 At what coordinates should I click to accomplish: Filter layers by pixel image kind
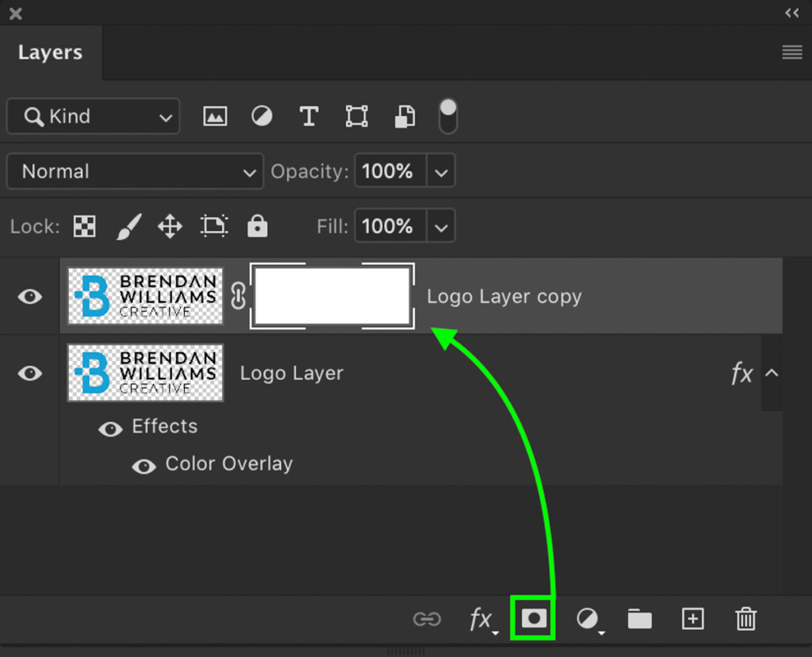click(x=215, y=116)
